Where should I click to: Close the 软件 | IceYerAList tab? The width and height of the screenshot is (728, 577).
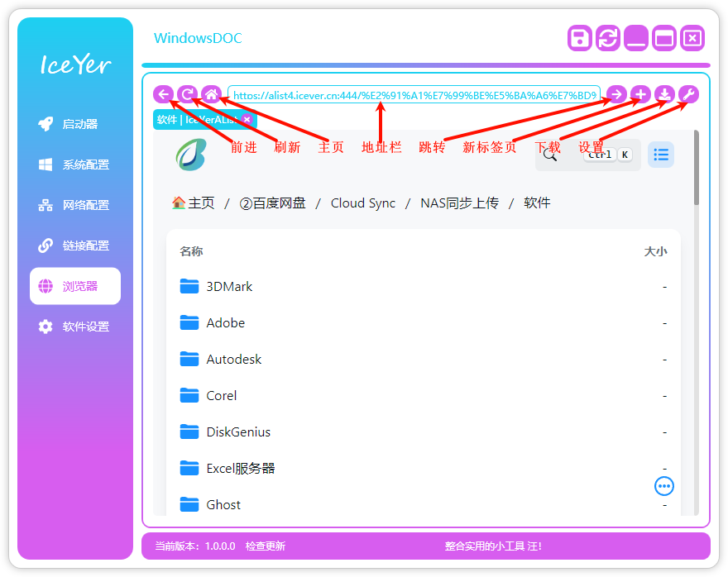point(247,120)
